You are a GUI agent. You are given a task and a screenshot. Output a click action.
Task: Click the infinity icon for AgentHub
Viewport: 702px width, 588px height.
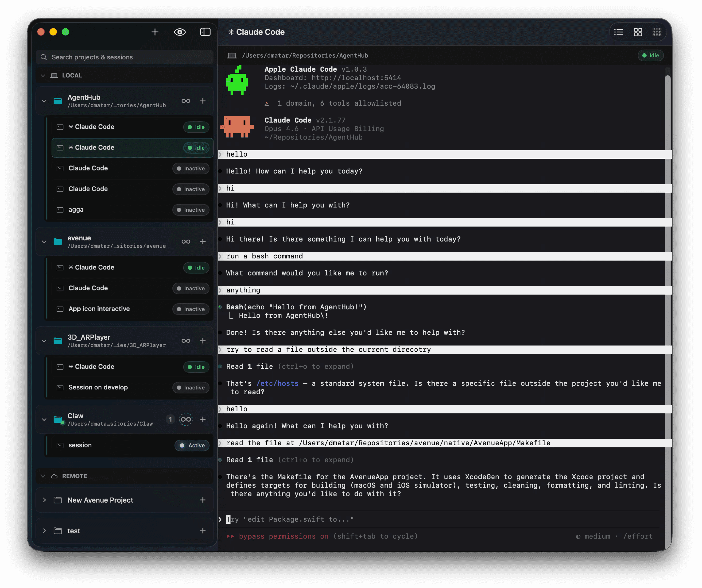point(186,101)
